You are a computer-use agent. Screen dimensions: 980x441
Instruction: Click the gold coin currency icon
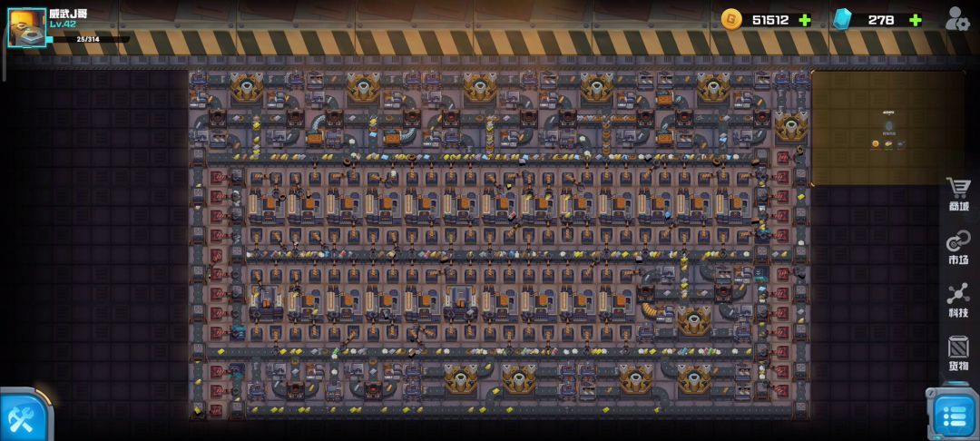click(731, 19)
